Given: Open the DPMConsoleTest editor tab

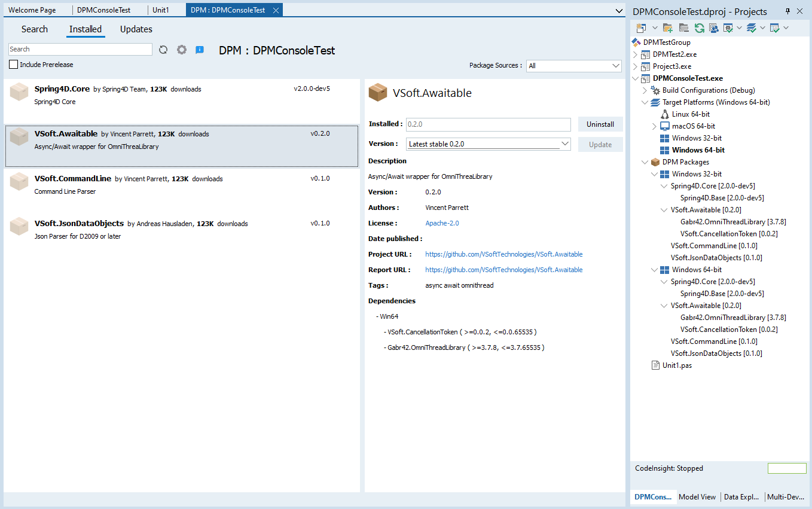Looking at the screenshot, I should coord(103,10).
